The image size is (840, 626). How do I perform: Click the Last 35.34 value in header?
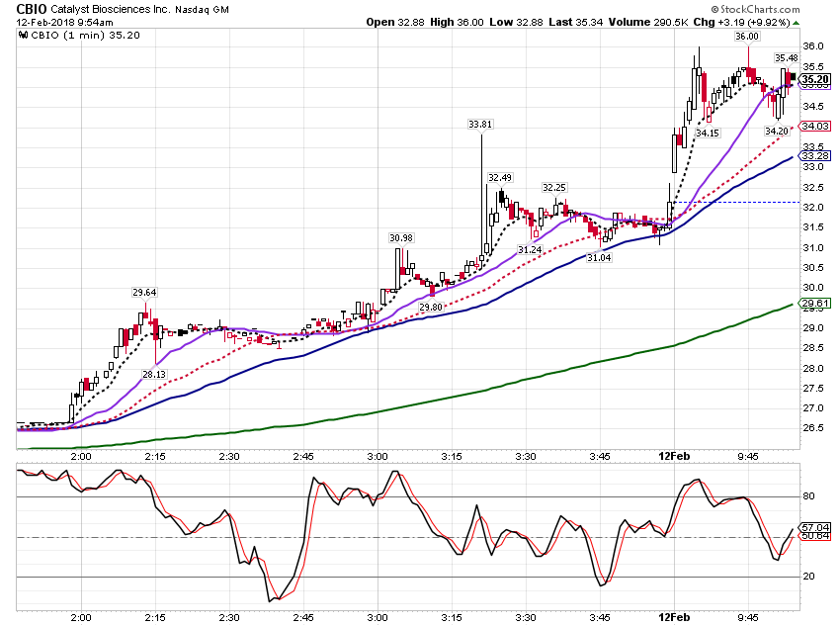coord(576,22)
